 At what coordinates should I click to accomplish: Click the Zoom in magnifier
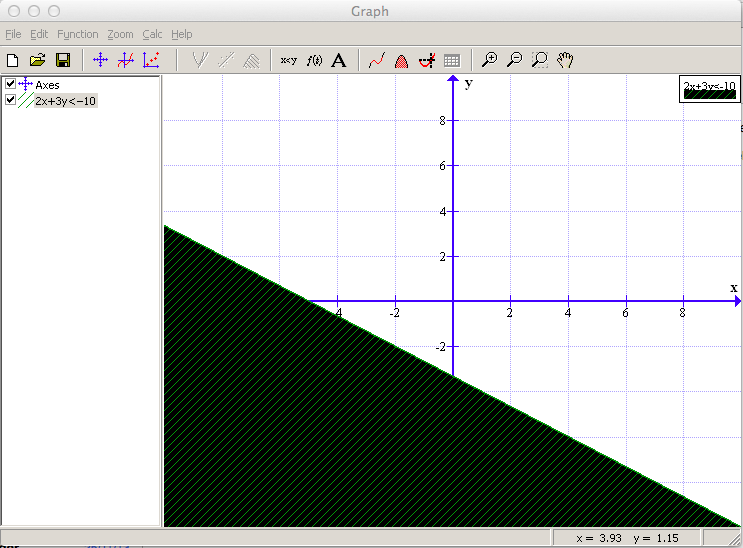(x=489, y=60)
